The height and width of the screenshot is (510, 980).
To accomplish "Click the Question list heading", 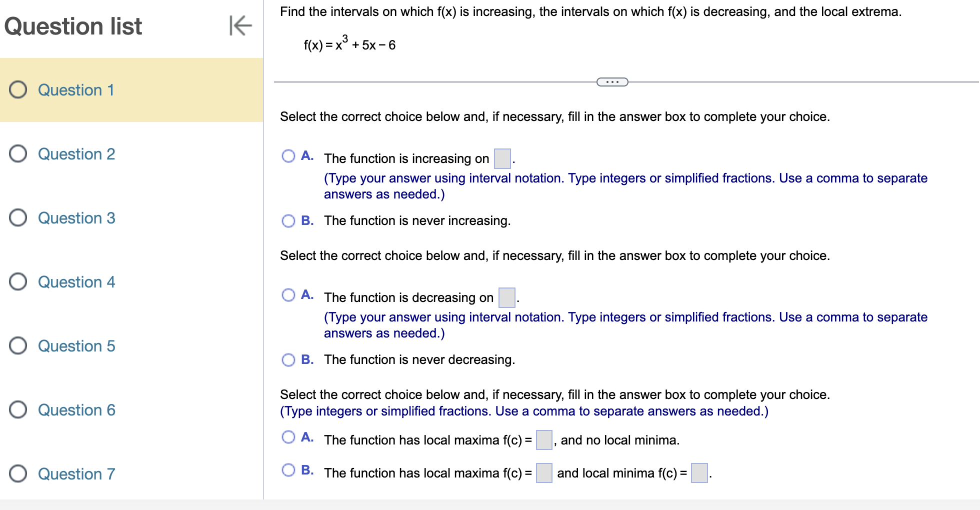I will pos(73,26).
